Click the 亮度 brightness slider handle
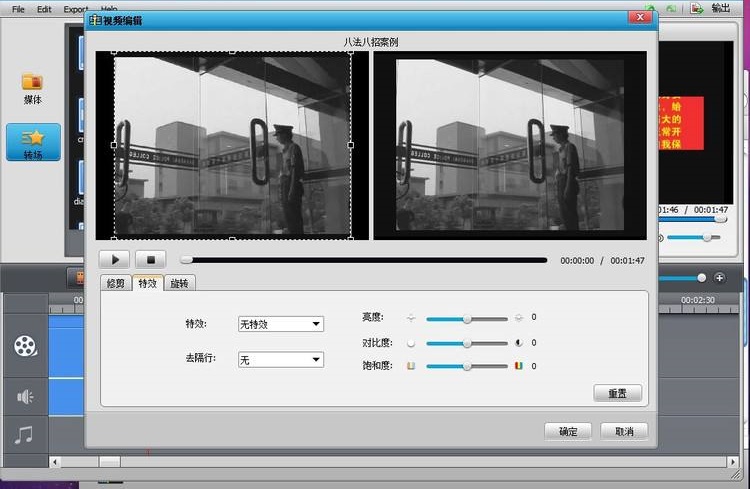Screen dimensions: 750x489 click(x=467, y=318)
